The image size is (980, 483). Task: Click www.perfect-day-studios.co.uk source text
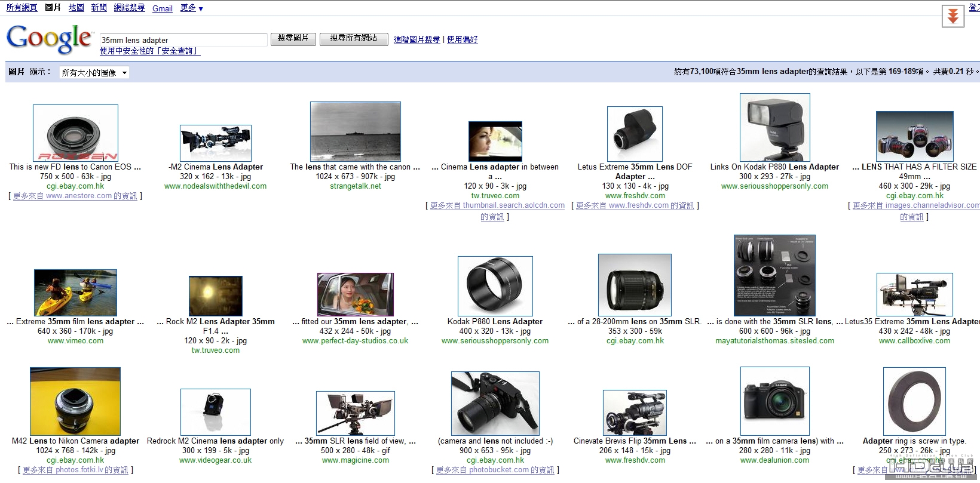[x=356, y=341]
